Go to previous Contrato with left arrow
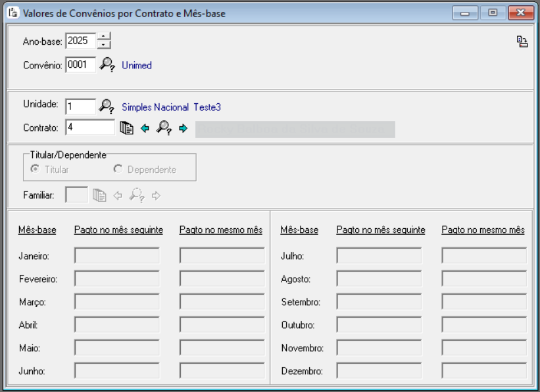The image size is (540, 392). (x=145, y=128)
